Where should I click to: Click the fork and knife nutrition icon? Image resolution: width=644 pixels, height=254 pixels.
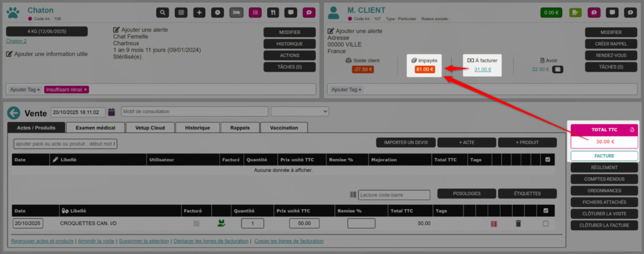coord(272,12)
